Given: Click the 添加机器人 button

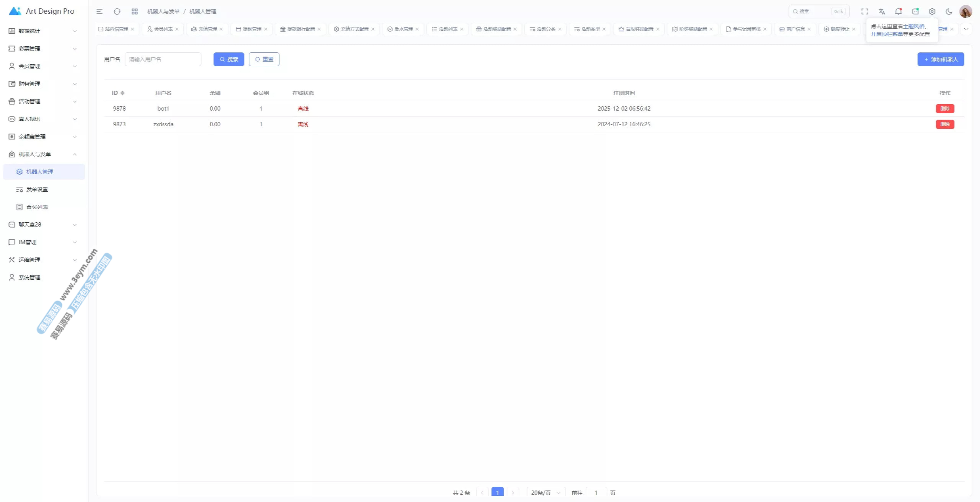Looking at the screenshot, I should point(941,59).
